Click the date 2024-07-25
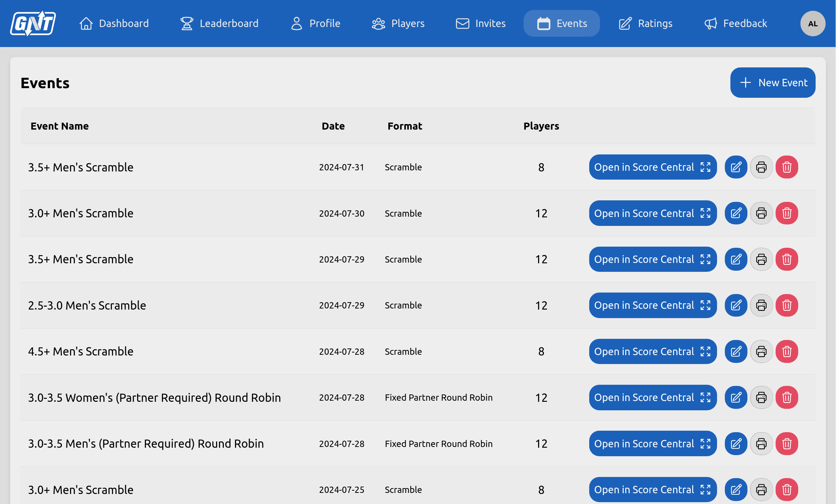Image resolution: width=836 pixels, height=504 pixels. pyautogui.click(x=342, y=490)
